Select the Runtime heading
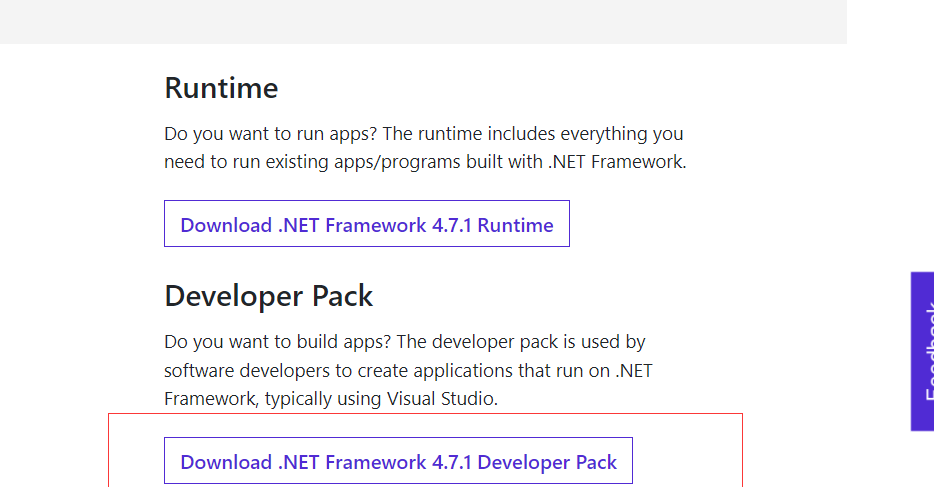Image resolution: width=934 pixels, height=487 pixels. click(x=221, y=88)
